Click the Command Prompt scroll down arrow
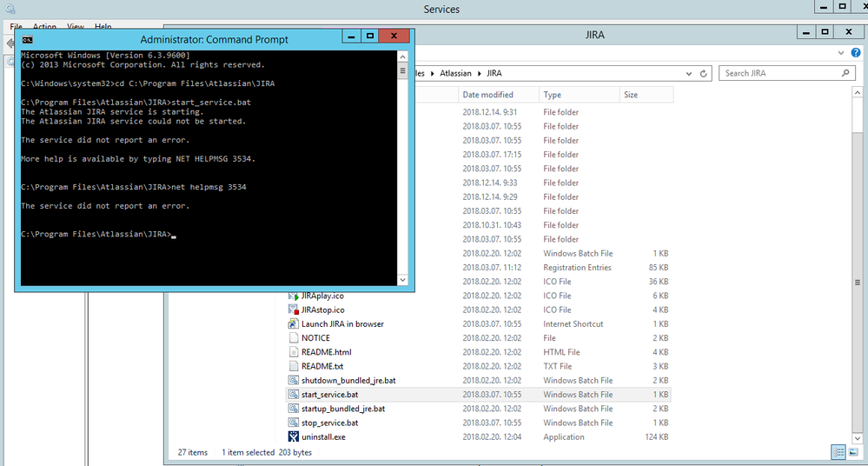 coord(402,280)
